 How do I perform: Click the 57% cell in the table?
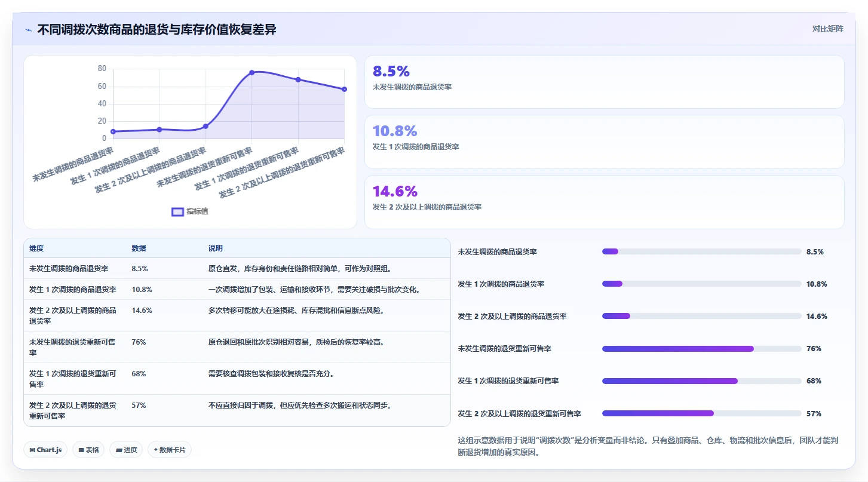click(139, 406)
